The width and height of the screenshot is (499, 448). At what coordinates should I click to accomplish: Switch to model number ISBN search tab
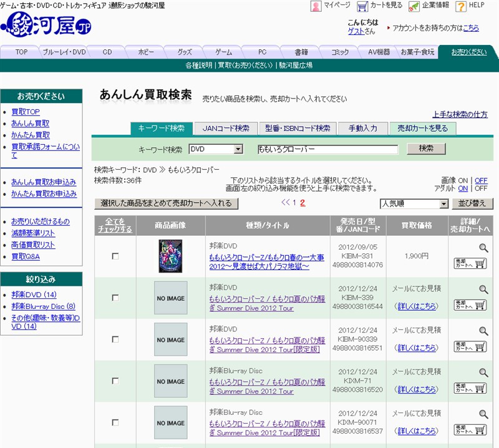click(298, 129)
